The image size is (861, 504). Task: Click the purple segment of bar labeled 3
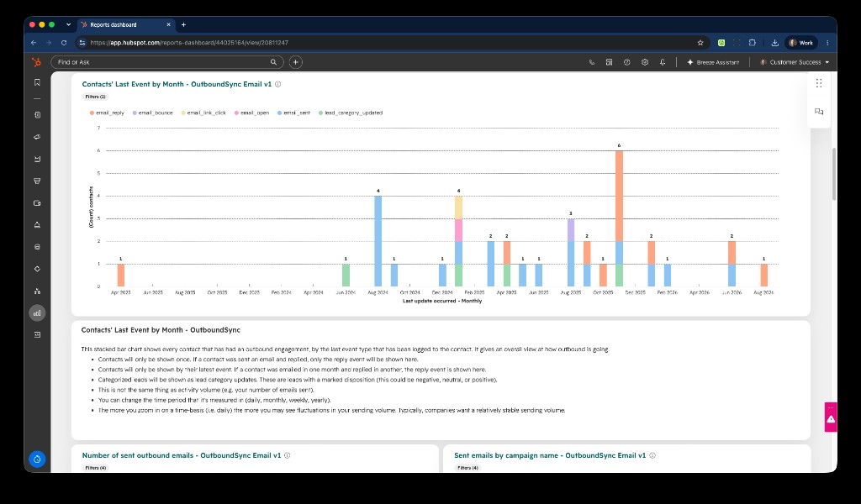click(571, 230)
